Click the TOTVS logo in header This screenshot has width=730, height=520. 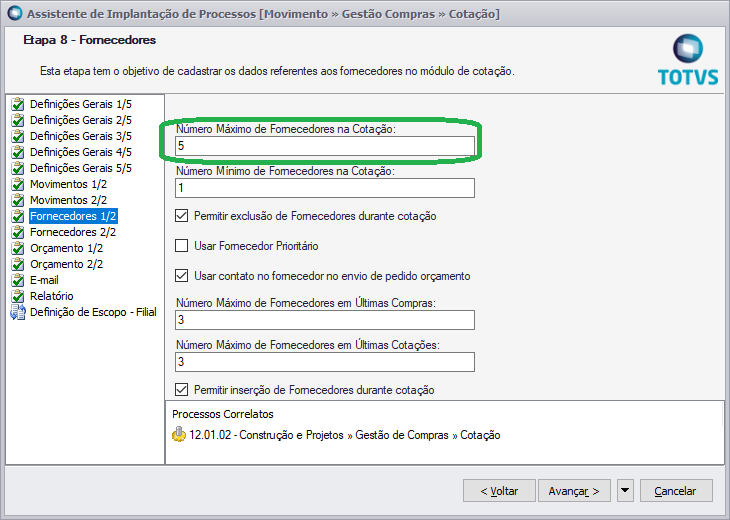[x=688, y=60]
